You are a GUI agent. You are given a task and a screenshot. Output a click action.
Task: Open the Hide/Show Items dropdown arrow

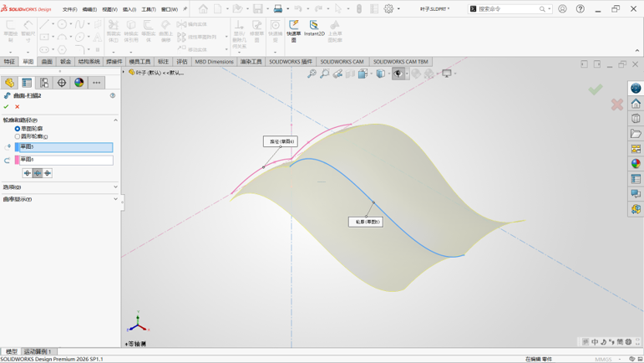(407, 74)
